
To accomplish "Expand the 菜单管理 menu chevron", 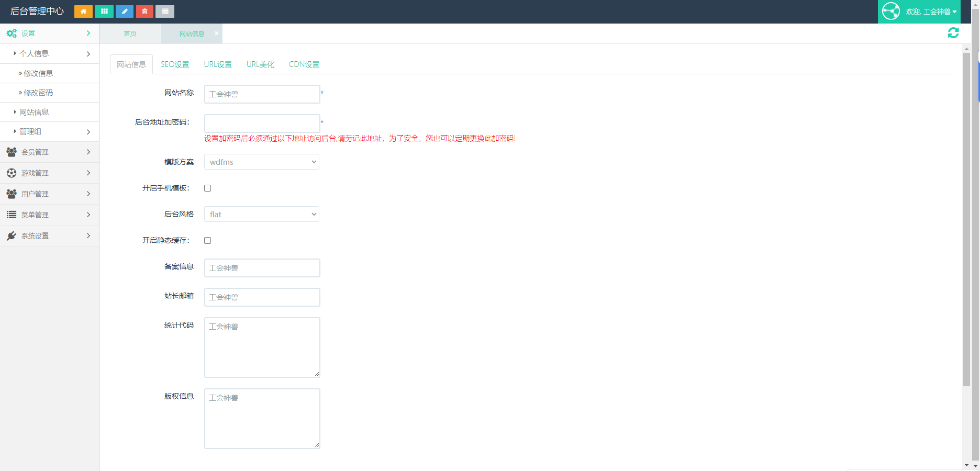I will (x=88, y=215).
